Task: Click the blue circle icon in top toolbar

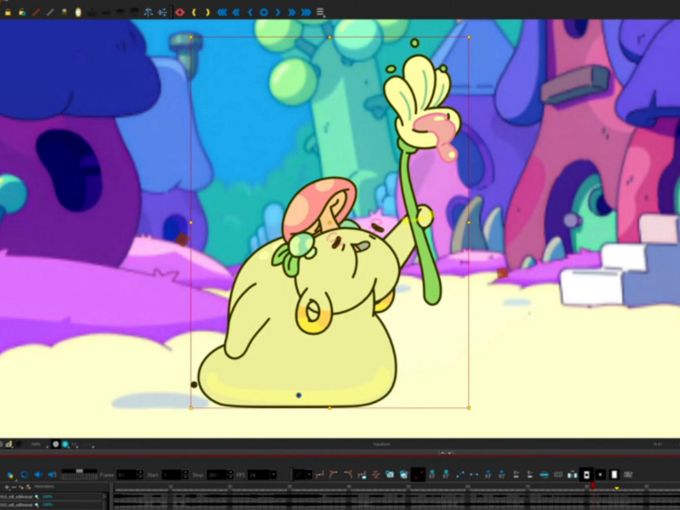Action: [x=264, y=13]
